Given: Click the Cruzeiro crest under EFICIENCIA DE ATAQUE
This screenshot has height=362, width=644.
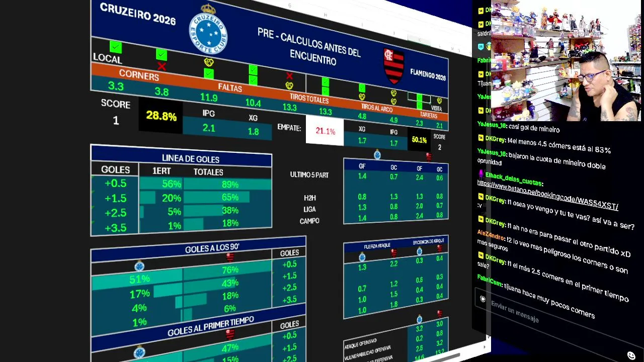Looking at the screenshot, I should point(420,251).
